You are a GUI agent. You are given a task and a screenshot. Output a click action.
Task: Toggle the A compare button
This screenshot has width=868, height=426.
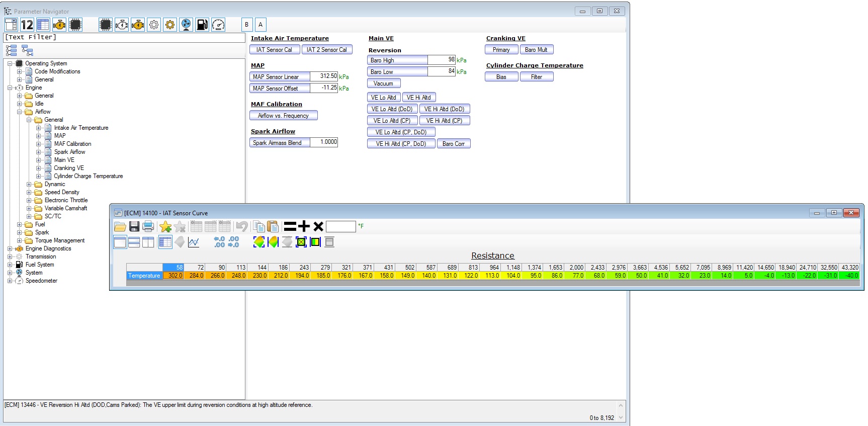[x=261, y=25]
